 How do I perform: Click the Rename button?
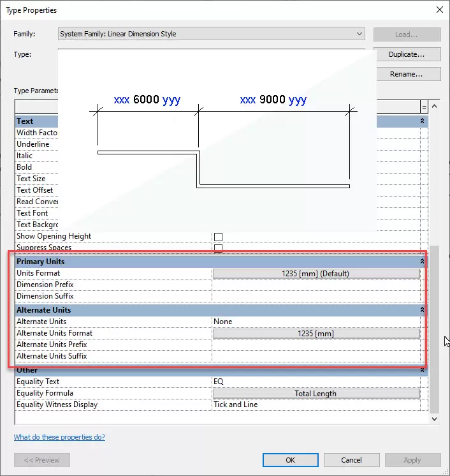(407, 74)
